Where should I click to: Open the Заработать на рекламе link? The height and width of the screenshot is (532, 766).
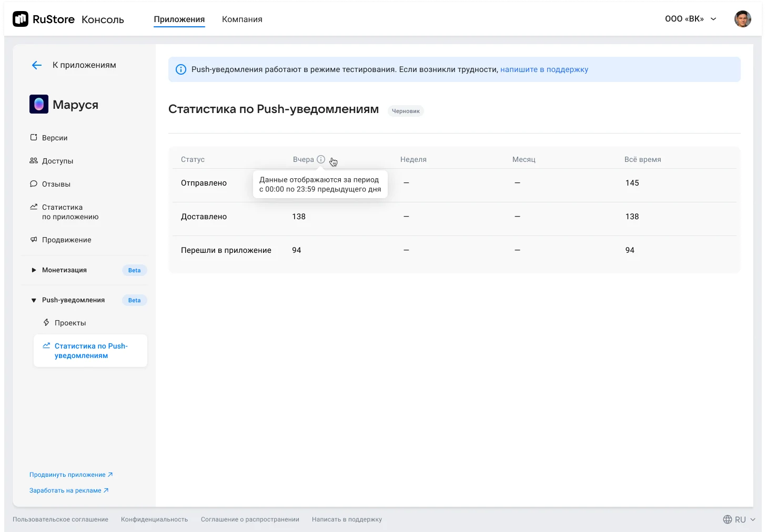click(x=69, y=490)
